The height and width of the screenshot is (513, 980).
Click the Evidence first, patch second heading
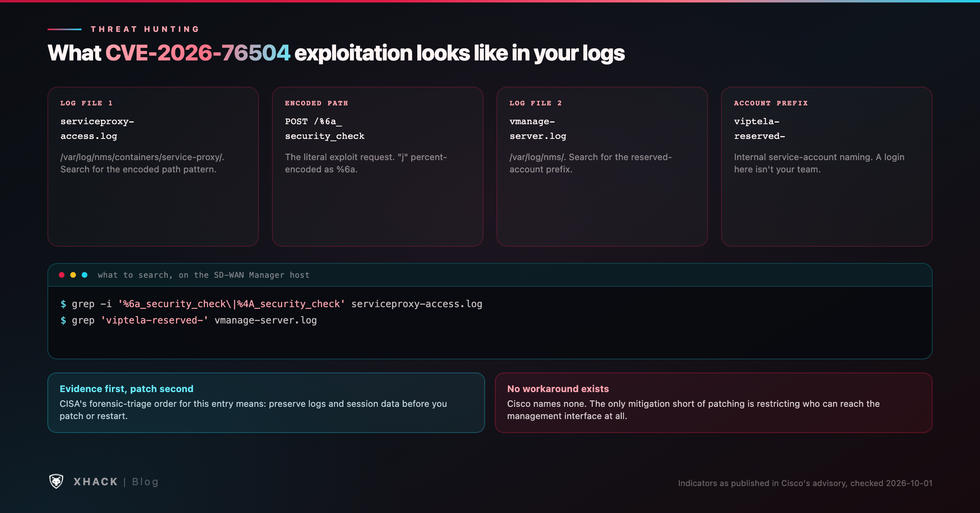tap(127, 388)
